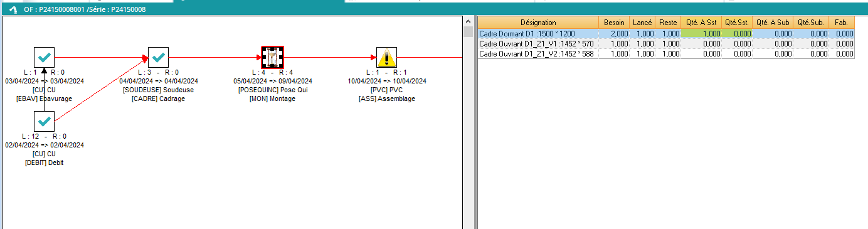Click the Qté.Sub. column header
This screenshot has width=868, height=229.
point(810,23)
